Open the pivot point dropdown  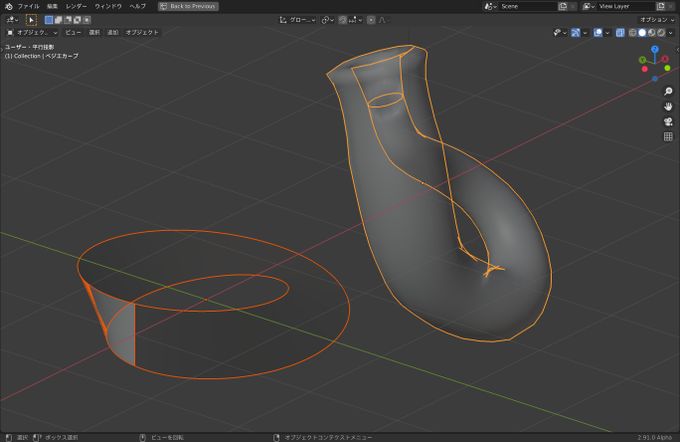click(x=327, y=20)
